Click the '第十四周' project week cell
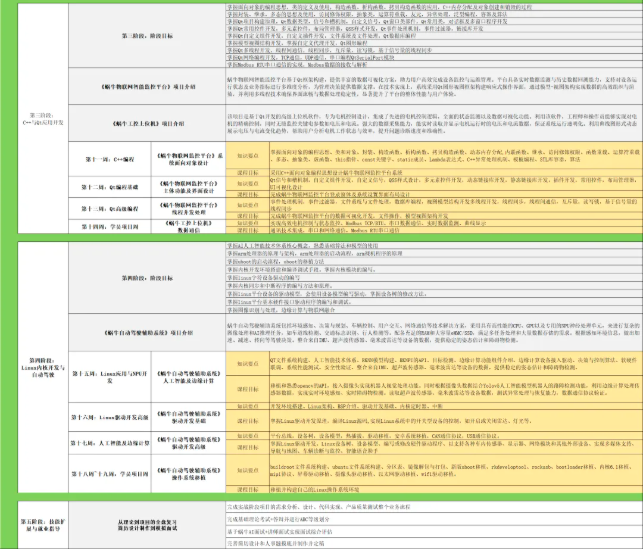The height and width of the screenshot is (552, 644). [110, 227]
